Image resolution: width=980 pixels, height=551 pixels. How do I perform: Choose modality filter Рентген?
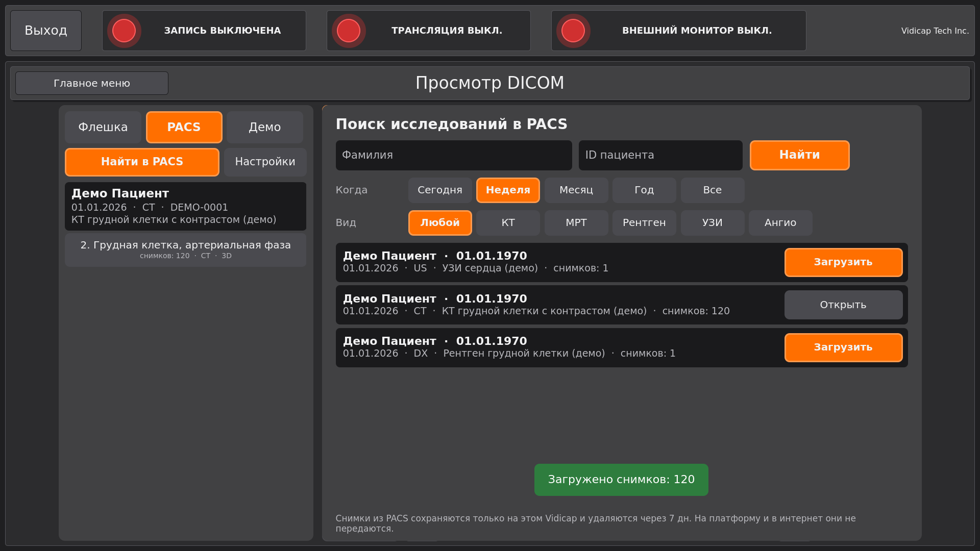point(645,223)
